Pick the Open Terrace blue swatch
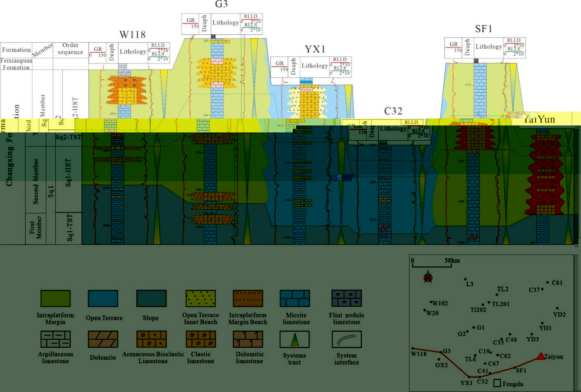Image resolution: width=581 pixels, height=392 pixels. 103,299
